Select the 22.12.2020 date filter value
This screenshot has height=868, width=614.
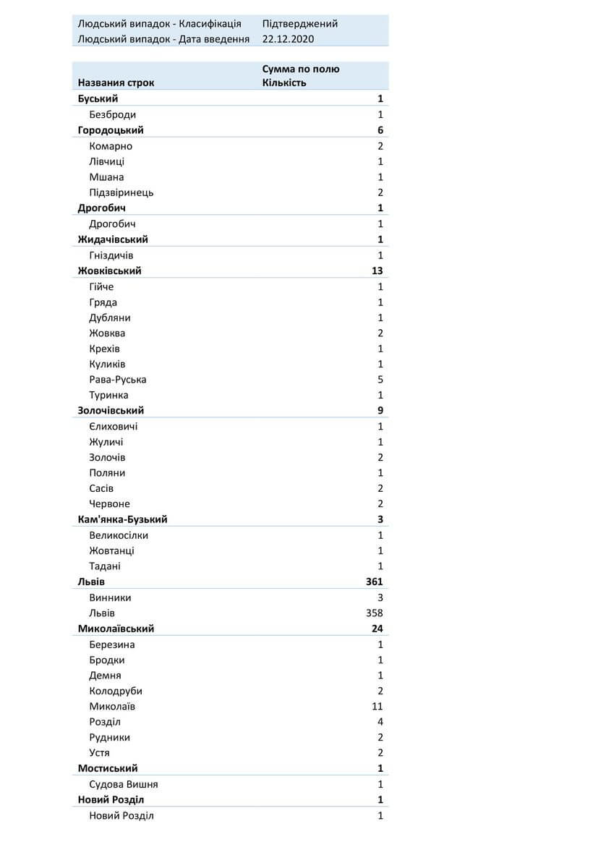click(x=289, y=39)
